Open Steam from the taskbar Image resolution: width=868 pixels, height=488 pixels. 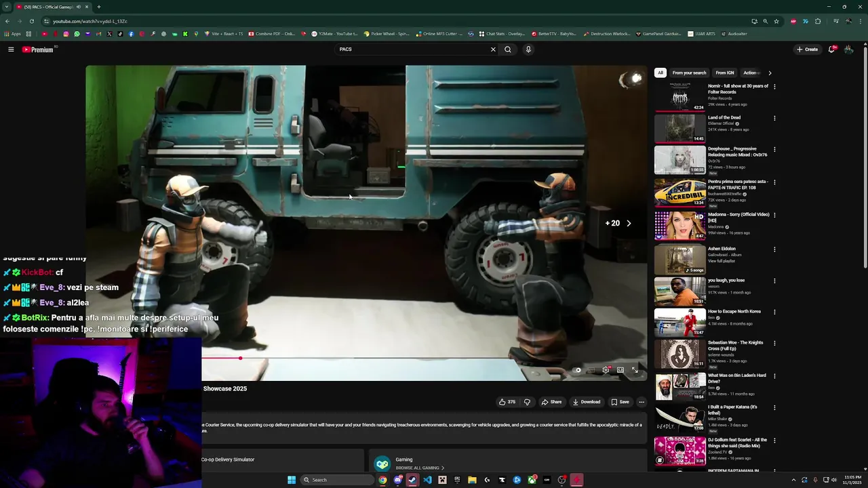[412, 480]
